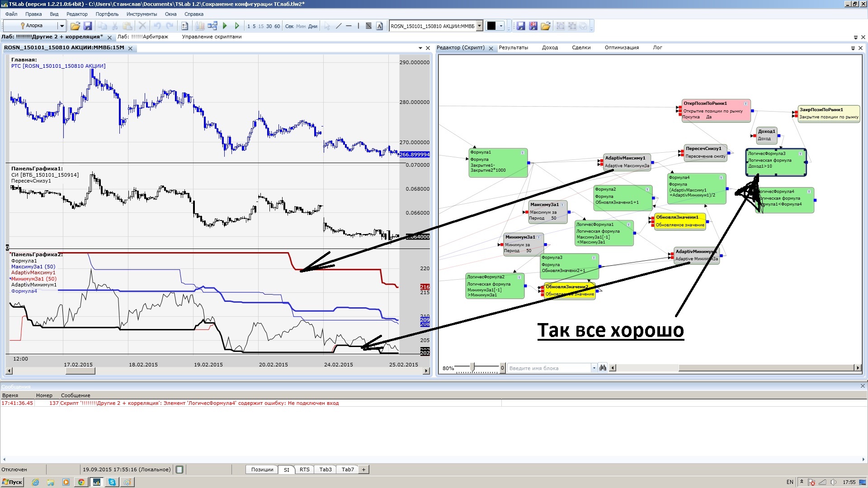Select the Дни timeframe button
Viewport: 868px width, 488px height.
[x=313, y=26]
